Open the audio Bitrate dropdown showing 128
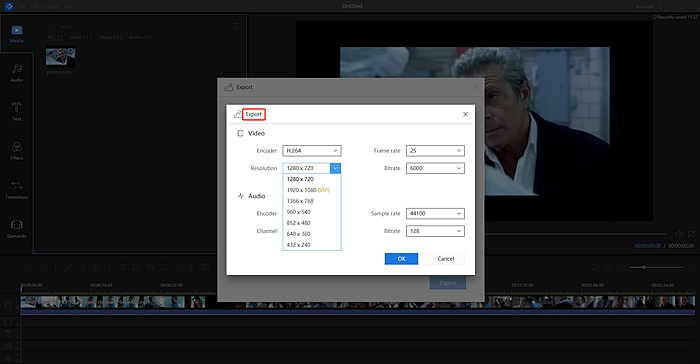Image resolution: width=700 pixels, height=364 pixels. [x=435, y=231]
